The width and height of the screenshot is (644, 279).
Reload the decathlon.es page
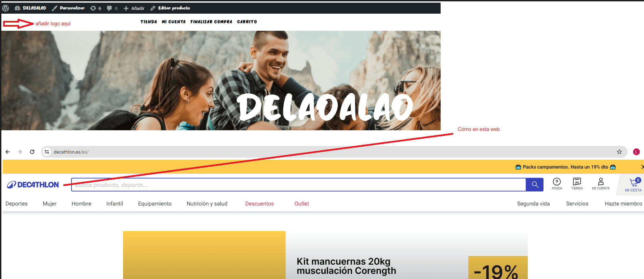(32, 152)
